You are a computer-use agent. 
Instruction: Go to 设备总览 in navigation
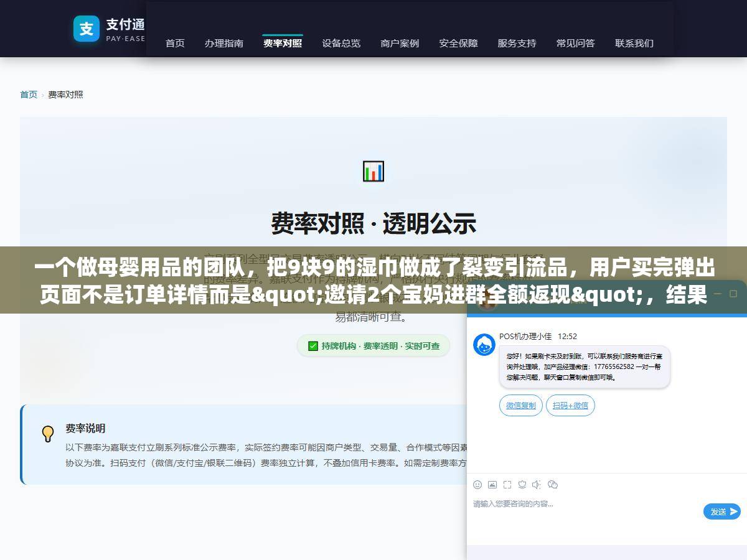click(x=341, y=43)
